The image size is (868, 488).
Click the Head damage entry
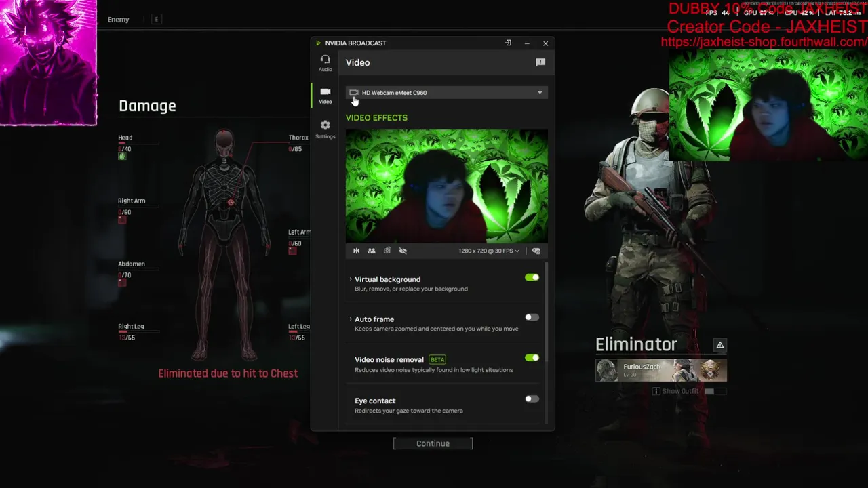pyautogui.click(x=138, y=146)
